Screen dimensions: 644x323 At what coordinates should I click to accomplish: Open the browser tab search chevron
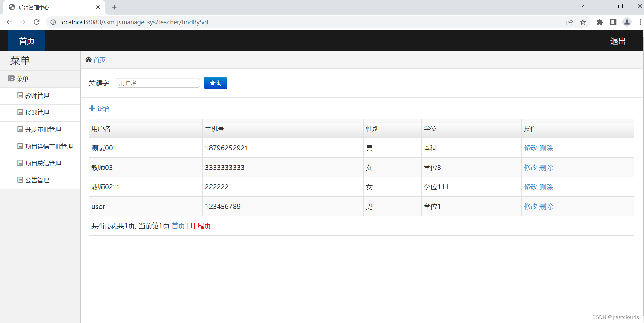(582, 6)
